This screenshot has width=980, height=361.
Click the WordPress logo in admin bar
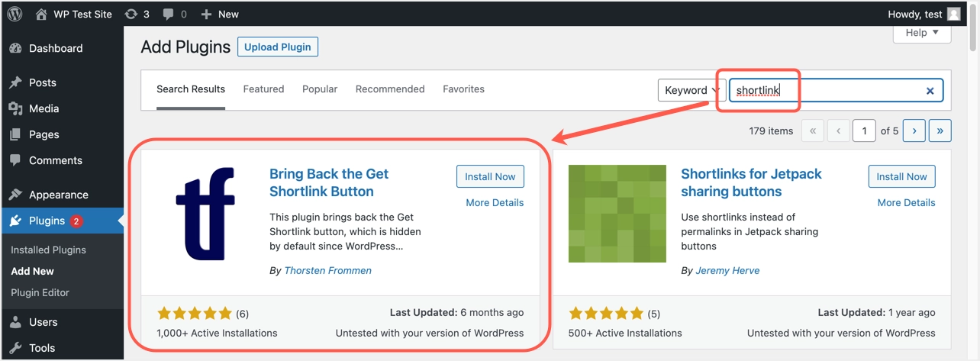[15, 14]
